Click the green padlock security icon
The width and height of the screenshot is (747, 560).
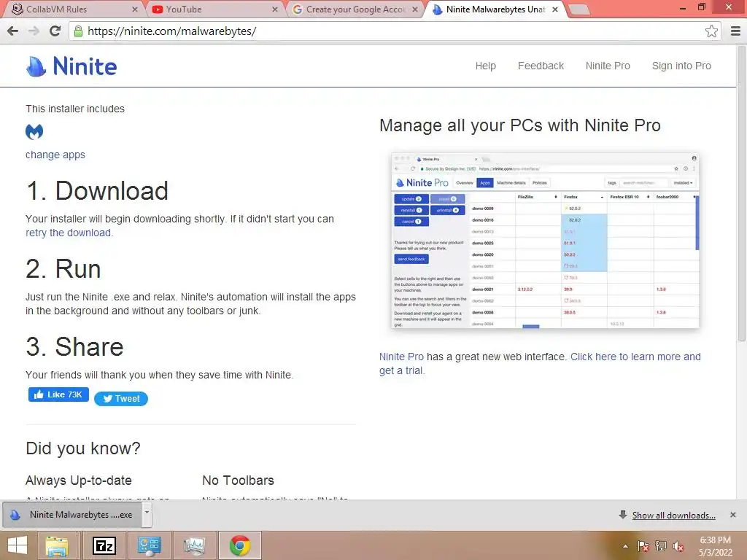(78, 31)
